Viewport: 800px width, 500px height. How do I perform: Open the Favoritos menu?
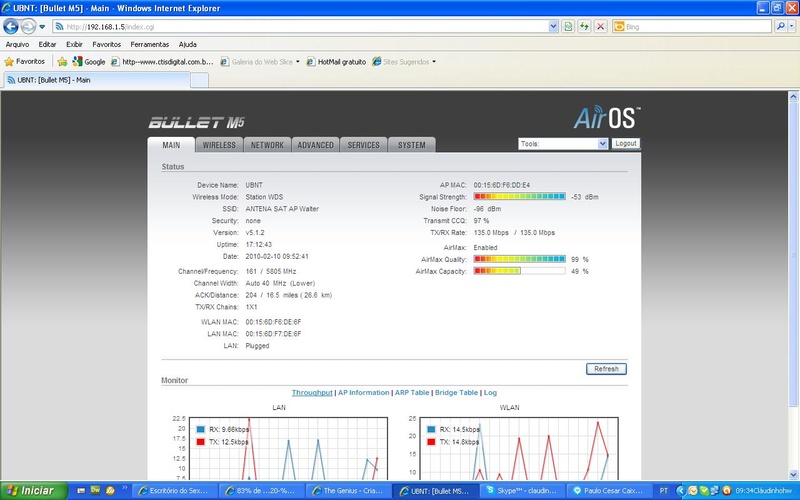coord(107,44)
